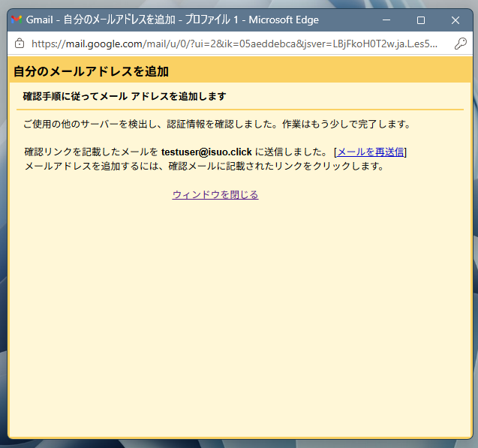This screenshot has height=448, width=478.
Task: Click the testuser@isuo.click address text
Action: click(x=206, y=152)
